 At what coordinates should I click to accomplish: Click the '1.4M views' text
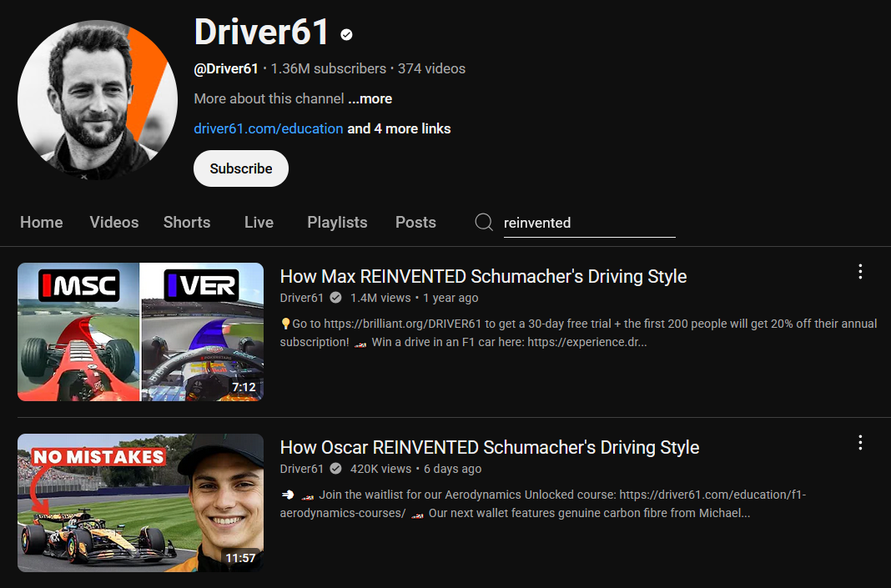coord(380,298)
